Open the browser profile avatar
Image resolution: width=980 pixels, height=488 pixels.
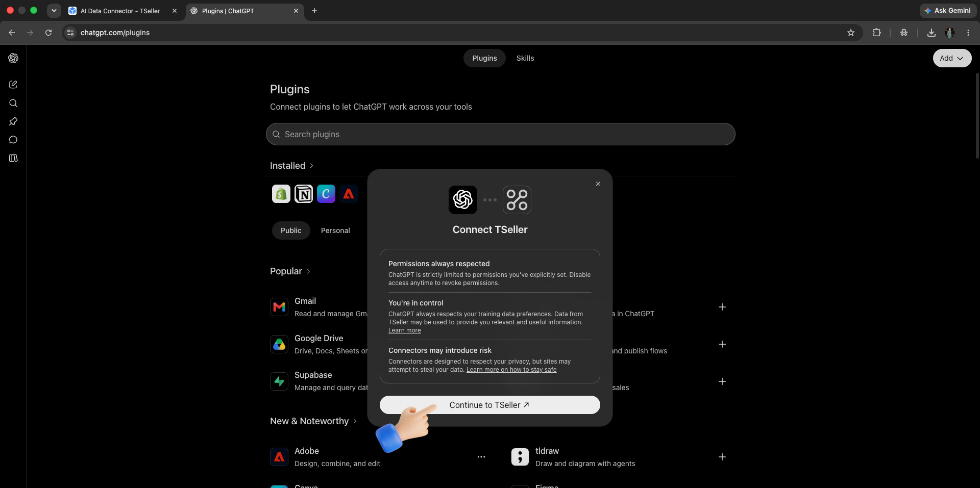[x=950, y=33]
